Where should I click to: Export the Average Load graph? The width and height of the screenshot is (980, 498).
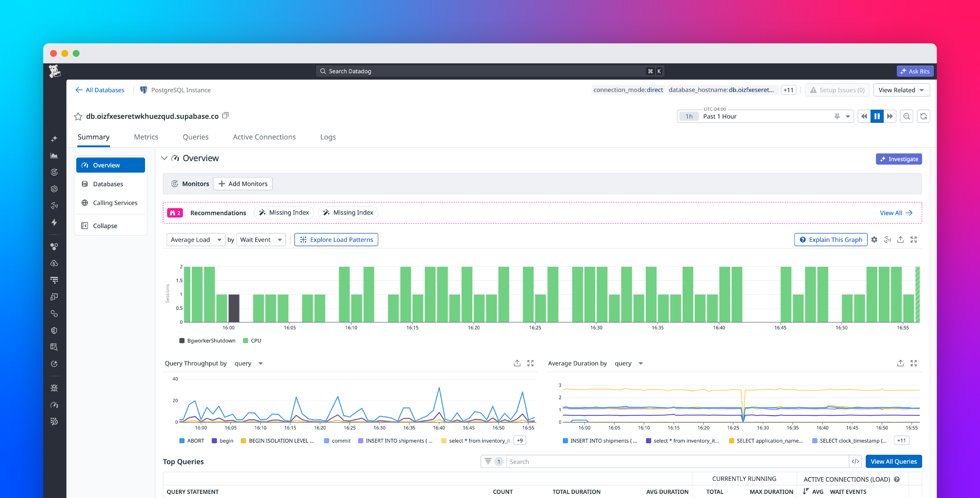pos(901,239)
